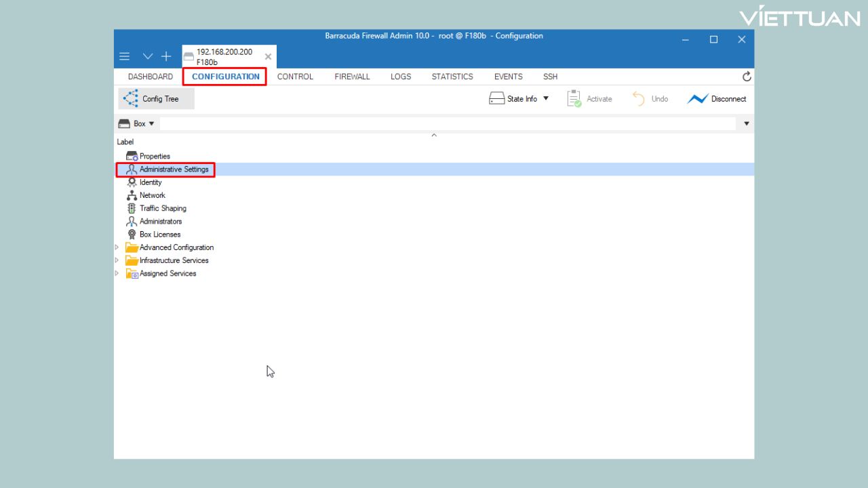Open the Config Tree view
This screenshot has height=488, width=868.
(x=156, y=99)
